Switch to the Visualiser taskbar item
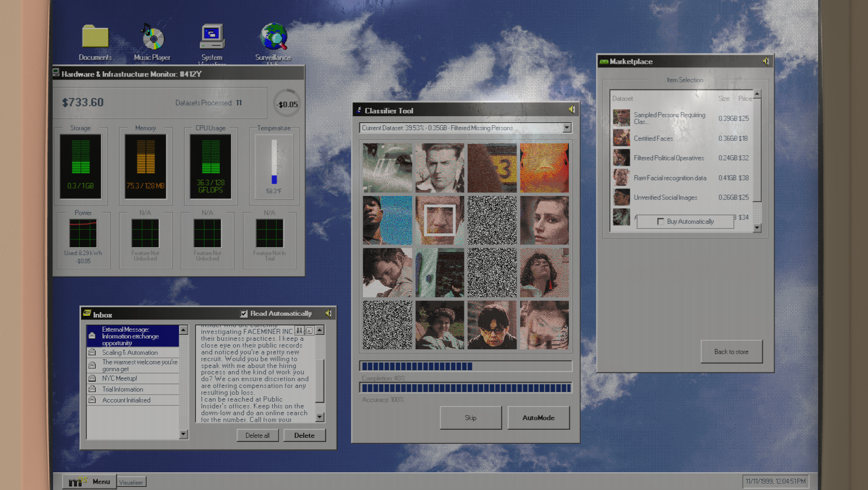This screenshot has width=868, height=490. point(131,482)
